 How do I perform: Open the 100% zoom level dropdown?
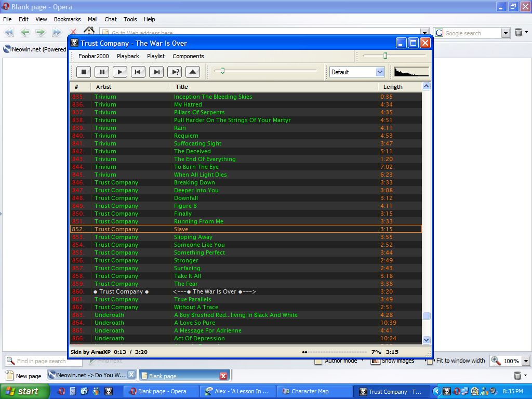526,361
